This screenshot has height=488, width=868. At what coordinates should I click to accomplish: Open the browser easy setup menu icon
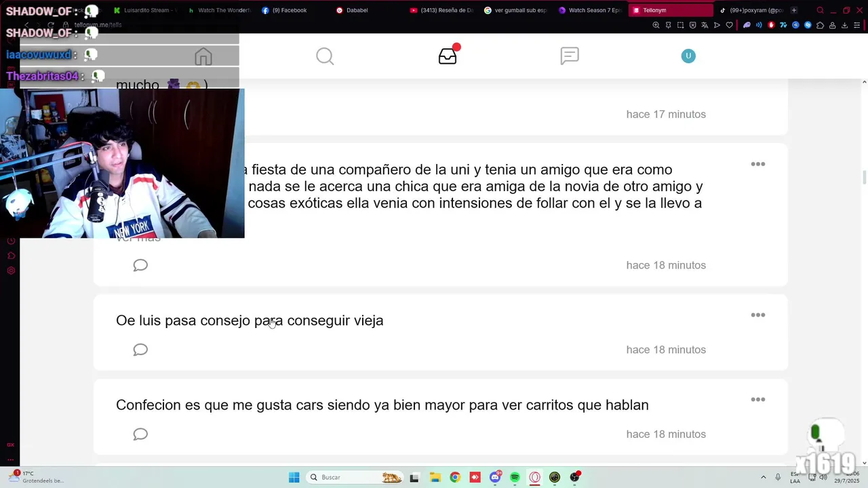click(857, 25)
